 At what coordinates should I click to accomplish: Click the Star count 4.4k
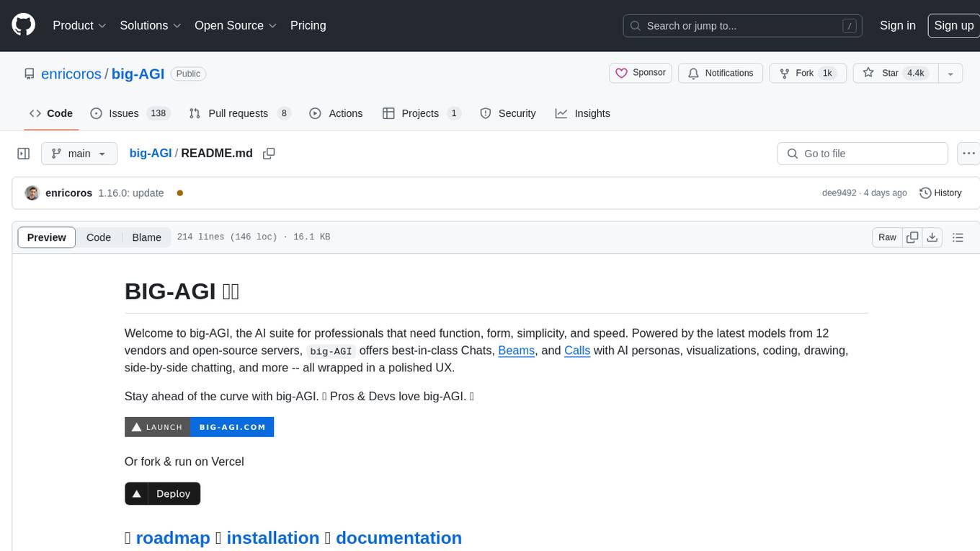point(915,73)
